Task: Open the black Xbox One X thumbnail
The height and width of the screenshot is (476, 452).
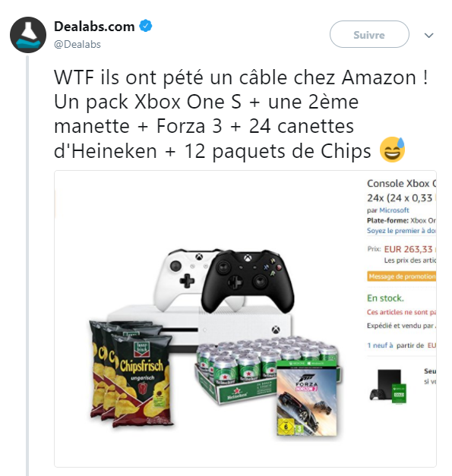Action: tap(388, 386)
